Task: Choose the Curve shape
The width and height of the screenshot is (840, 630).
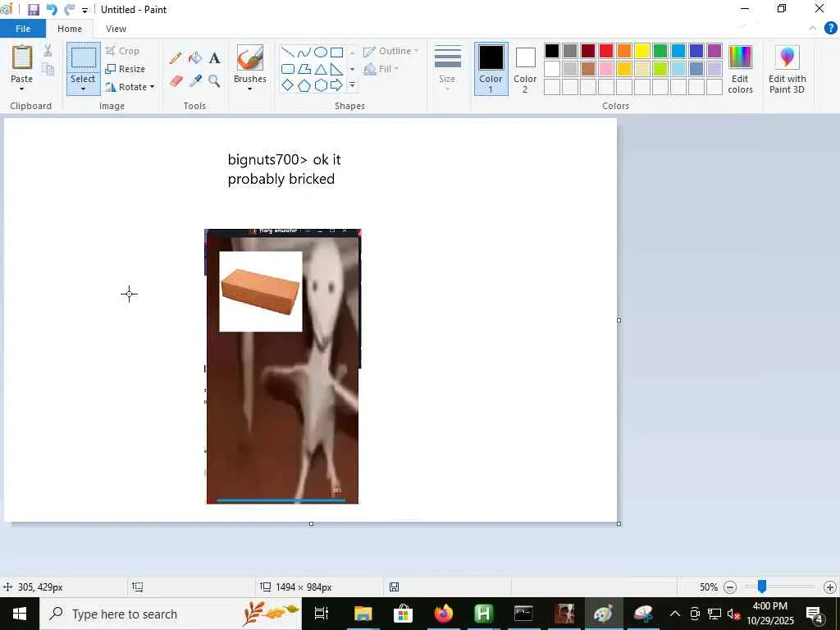Action: [x=304, y=52]
